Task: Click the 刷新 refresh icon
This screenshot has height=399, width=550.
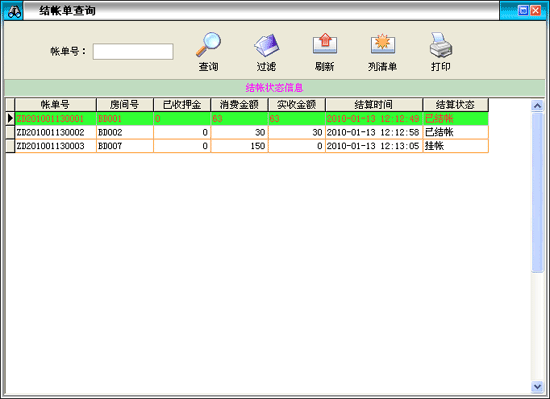Action: [x=325, y=44]
